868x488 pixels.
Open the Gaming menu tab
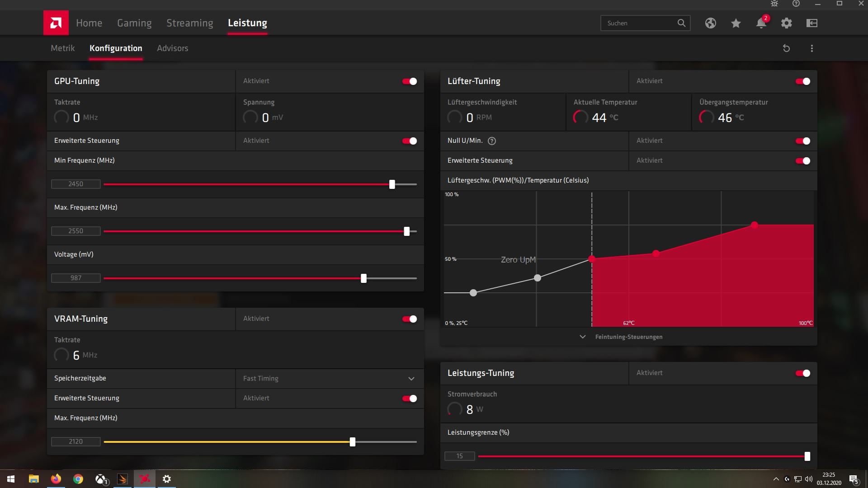click(x=134, y=23)
